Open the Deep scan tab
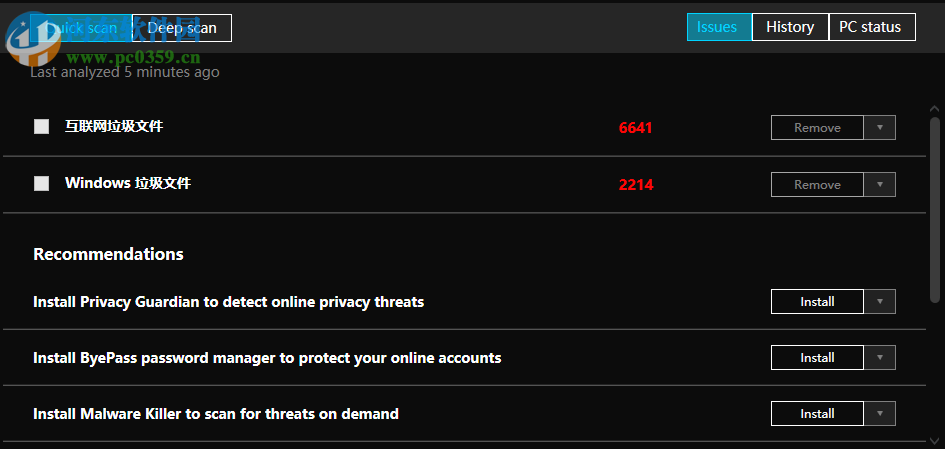The height and width of the screenshot is (449, 945). [x=181, y=28]
